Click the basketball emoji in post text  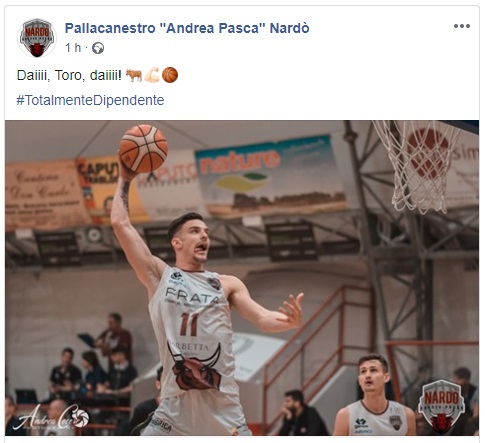pyautogui.click(x=170, y=75)
